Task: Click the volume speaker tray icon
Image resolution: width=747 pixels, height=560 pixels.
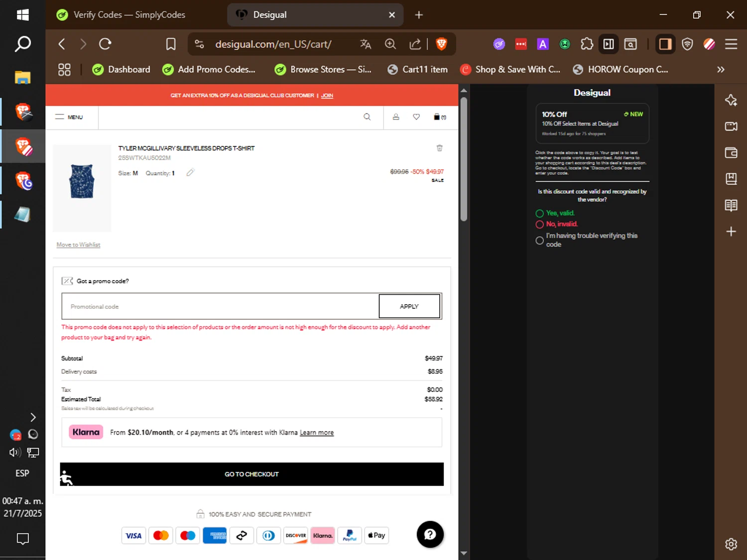Action: pos(15,452)
